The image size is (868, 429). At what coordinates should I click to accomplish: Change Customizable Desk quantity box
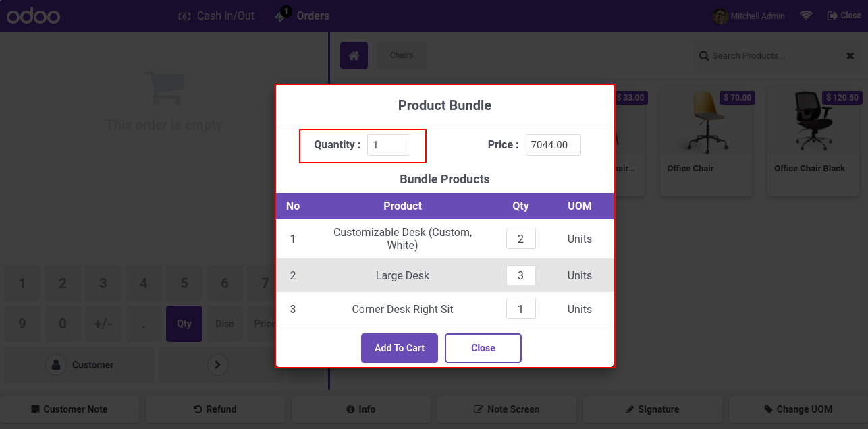point(521,239)
